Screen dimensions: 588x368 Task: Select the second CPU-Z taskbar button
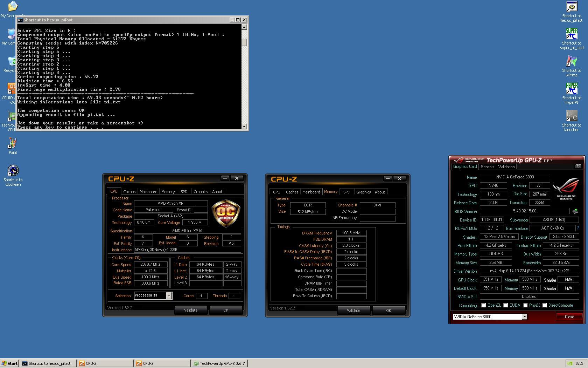tap(162, 363)
